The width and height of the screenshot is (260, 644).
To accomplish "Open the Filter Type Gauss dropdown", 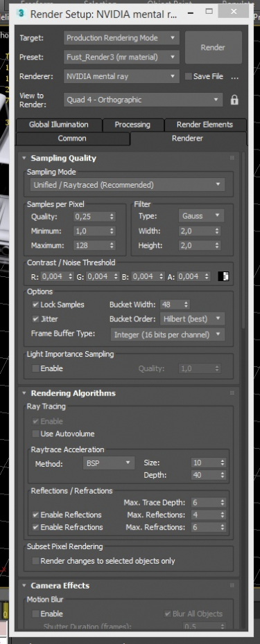I will point(201,216).
